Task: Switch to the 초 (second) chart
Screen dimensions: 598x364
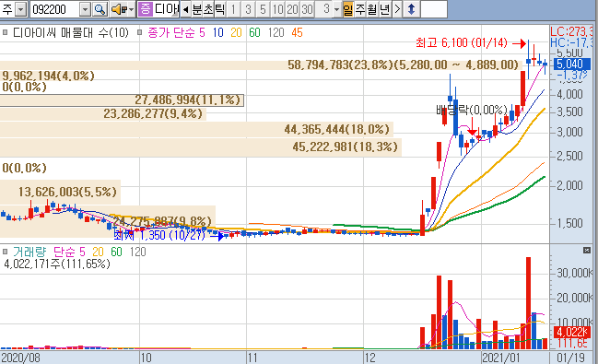Action: pyautogui.click(x=208, y=9)
